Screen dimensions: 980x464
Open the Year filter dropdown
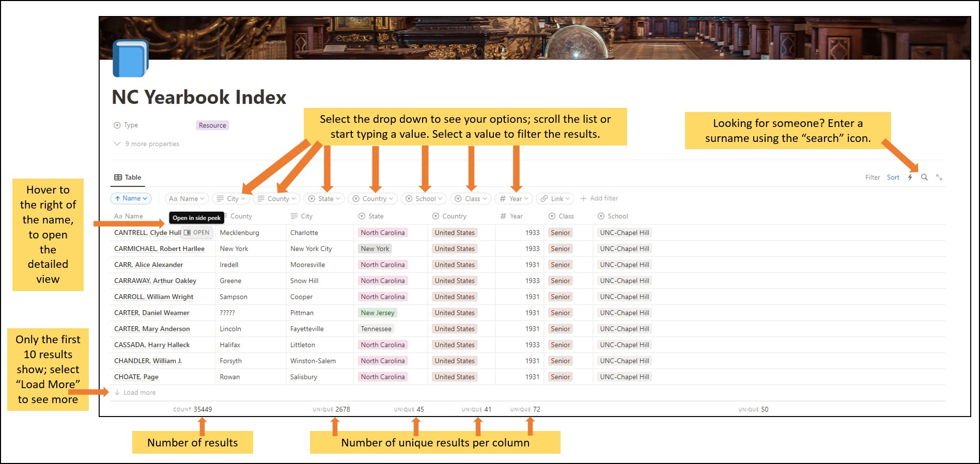514,199
